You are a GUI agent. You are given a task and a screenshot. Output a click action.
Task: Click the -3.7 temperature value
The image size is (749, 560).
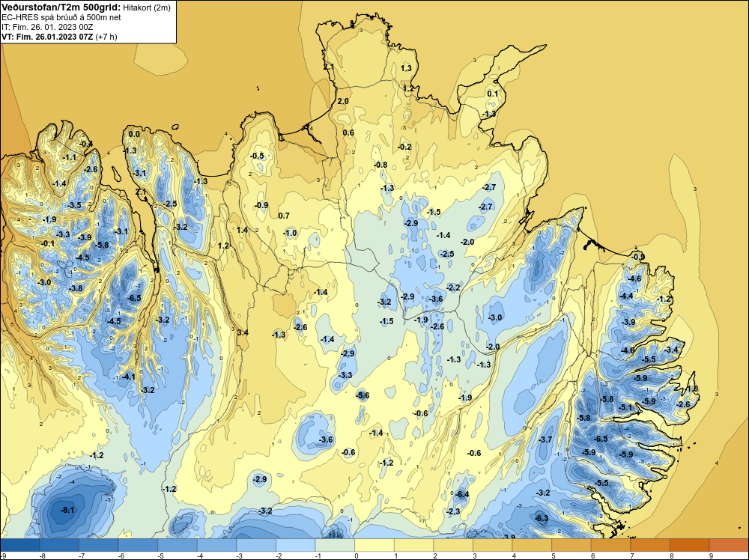pos(545,439)
